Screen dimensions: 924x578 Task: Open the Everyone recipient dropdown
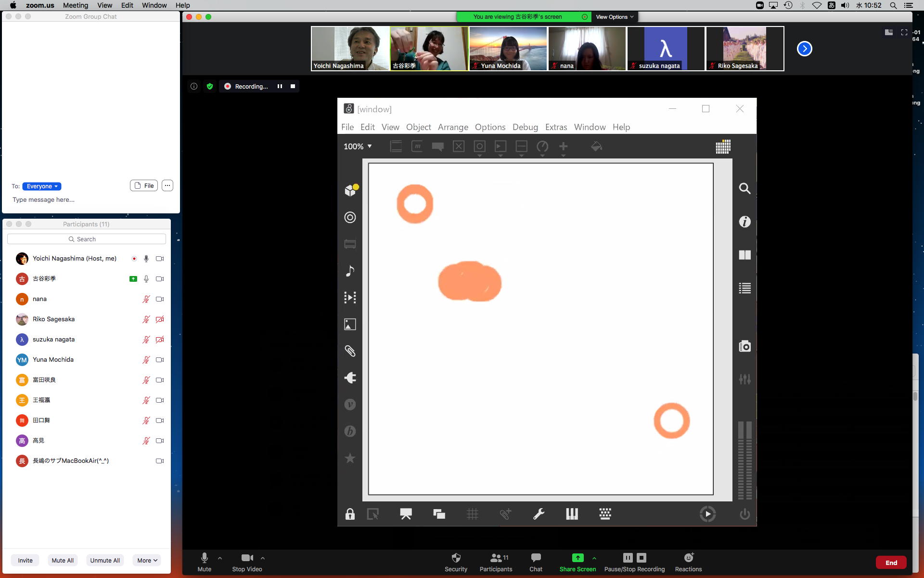[x=42, y=186]
